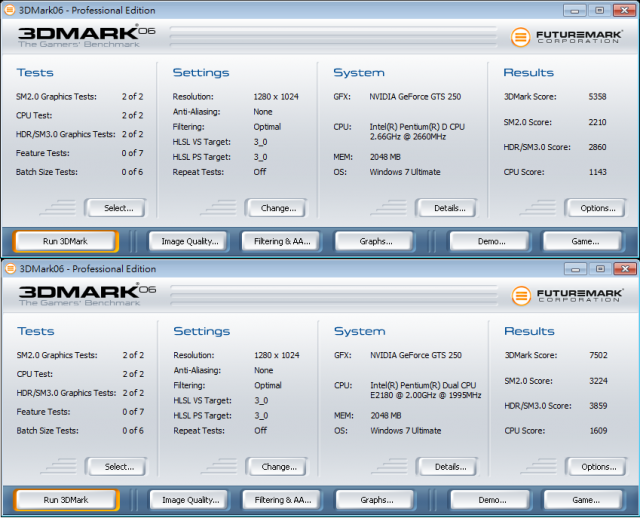Image resolution: width=640 pixels, height=518 pixels.
Task: Click the CPU Score value 1143
Action: pyautogui.click(x=597, y=172)
